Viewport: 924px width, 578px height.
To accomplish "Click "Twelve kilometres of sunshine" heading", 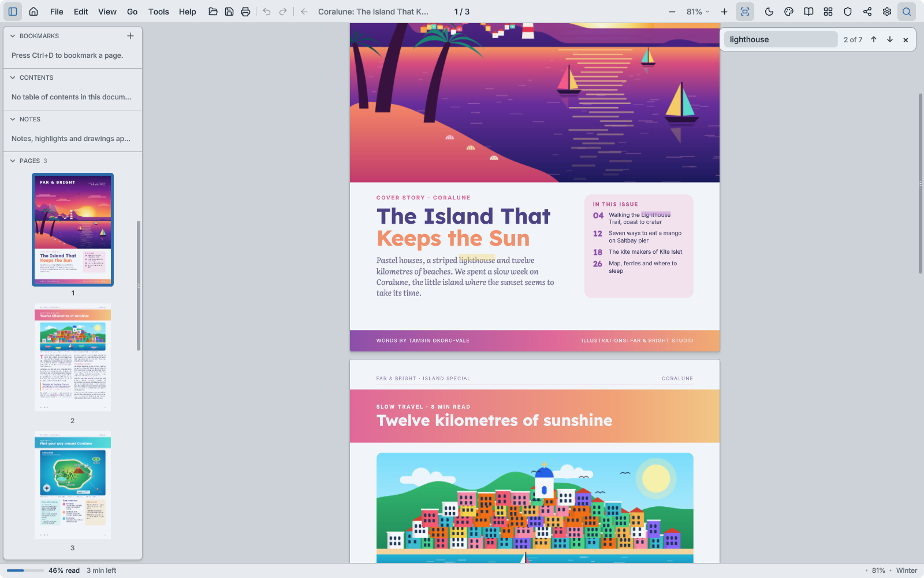I will [494, 420].
